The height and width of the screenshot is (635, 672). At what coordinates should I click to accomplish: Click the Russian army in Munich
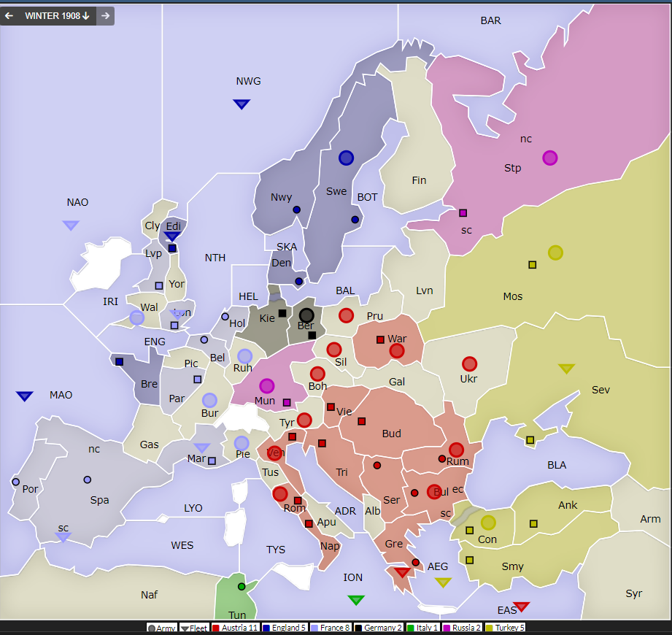pos(267,386)
